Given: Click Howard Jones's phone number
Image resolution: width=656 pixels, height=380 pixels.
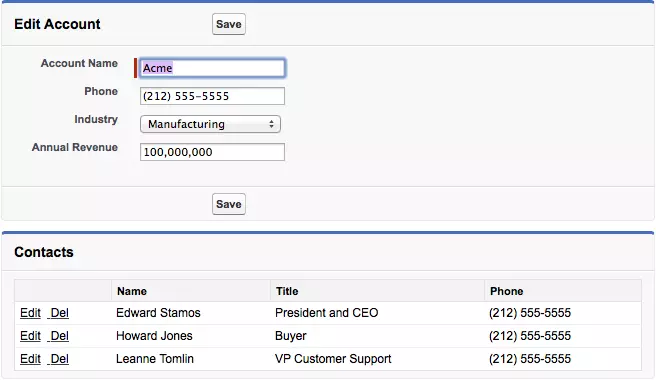Looking at the screenshot, I should (x=530, y=336).
